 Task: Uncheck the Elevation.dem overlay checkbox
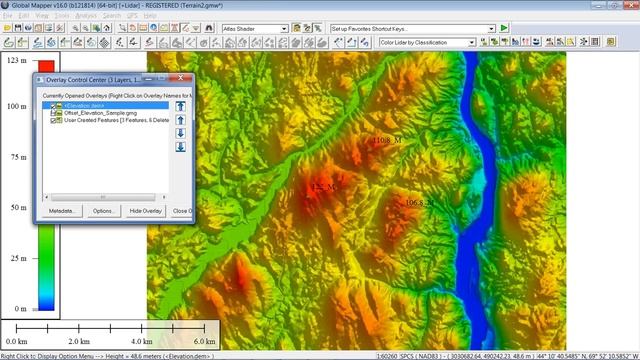coord(53,106)
